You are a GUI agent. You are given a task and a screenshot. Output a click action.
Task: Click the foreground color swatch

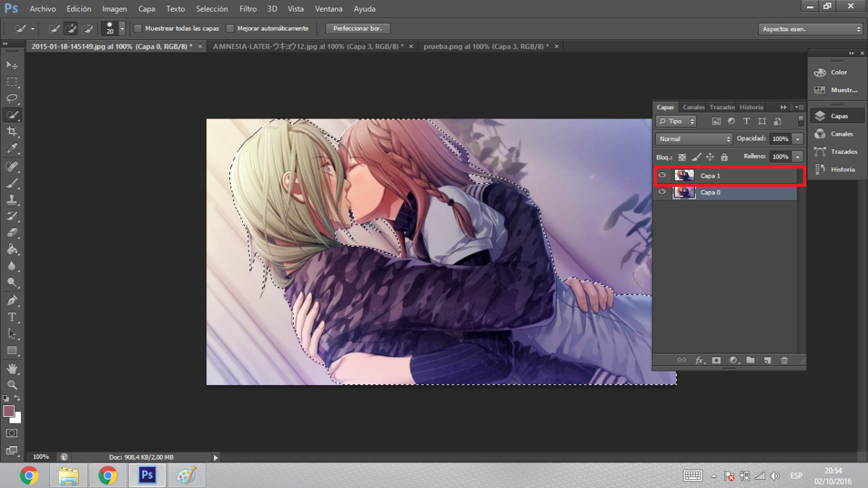click(x=9, y=411)
